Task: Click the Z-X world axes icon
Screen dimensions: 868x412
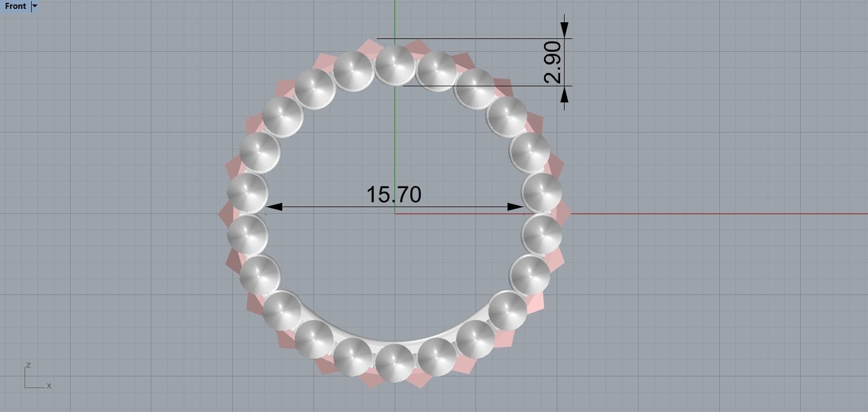Action: [x=37, y=375]
